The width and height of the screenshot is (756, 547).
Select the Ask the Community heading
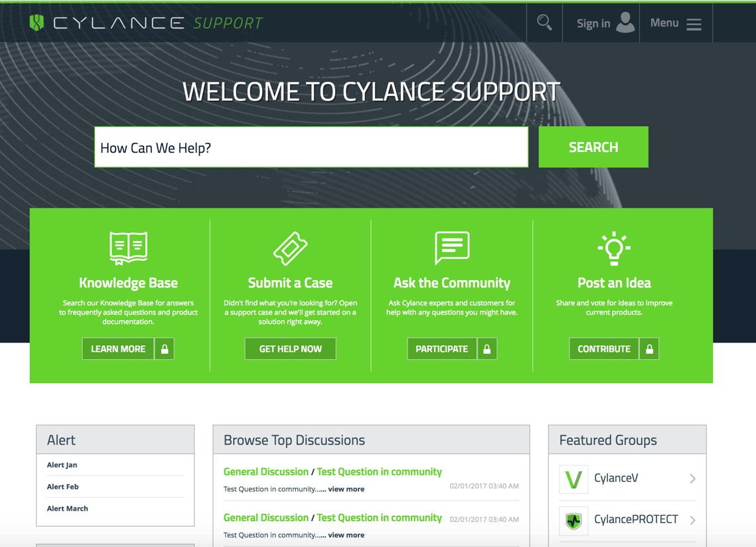pyautogui.click(x=452, y=283)
